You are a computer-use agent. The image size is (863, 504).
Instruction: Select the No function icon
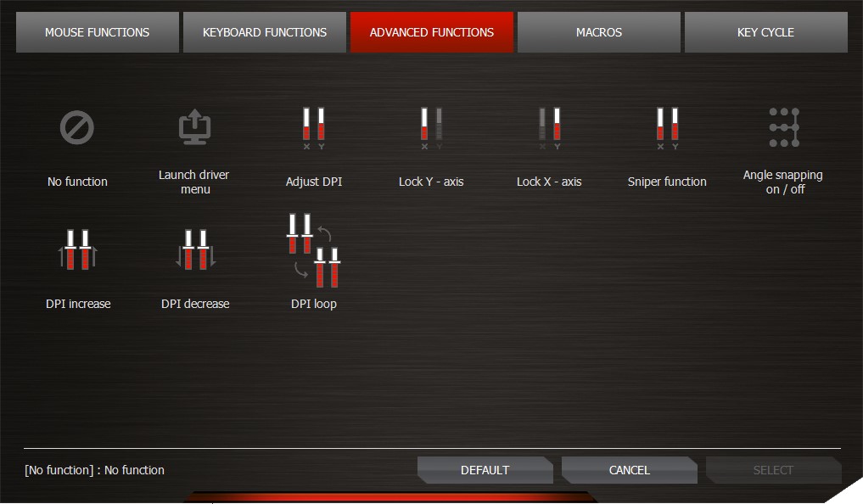point(77,129)
